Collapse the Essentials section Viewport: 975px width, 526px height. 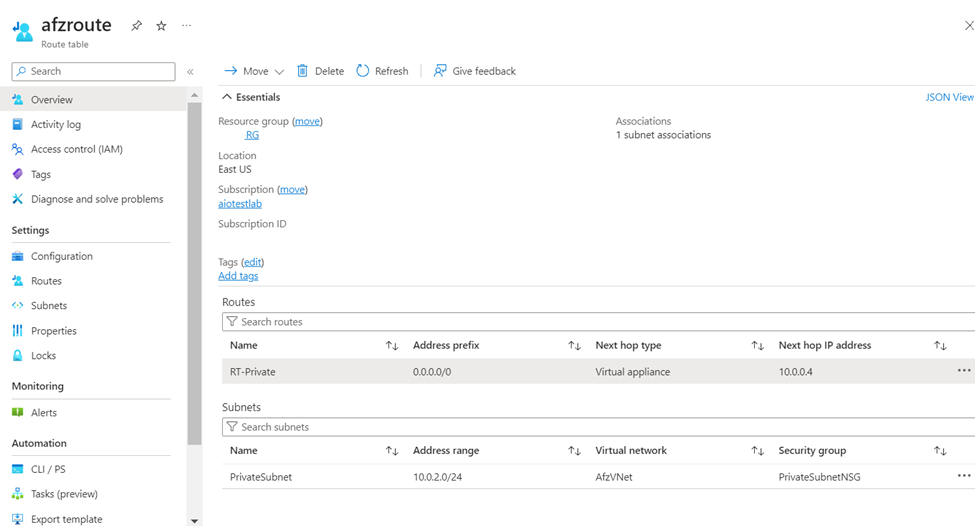pyautogui.click(x=227, y=97)
